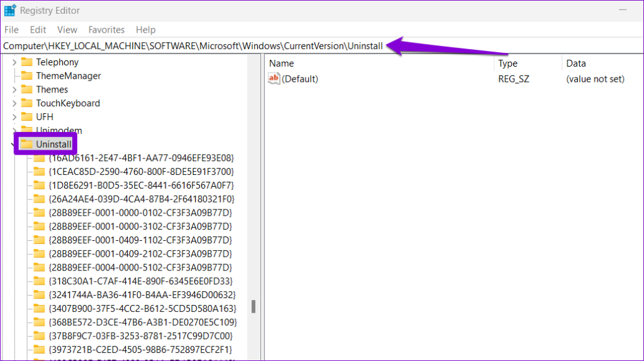Click folder icon of {3973721B-C2ED-4505-98B6-752897ECF2F1}

(39, 349)
